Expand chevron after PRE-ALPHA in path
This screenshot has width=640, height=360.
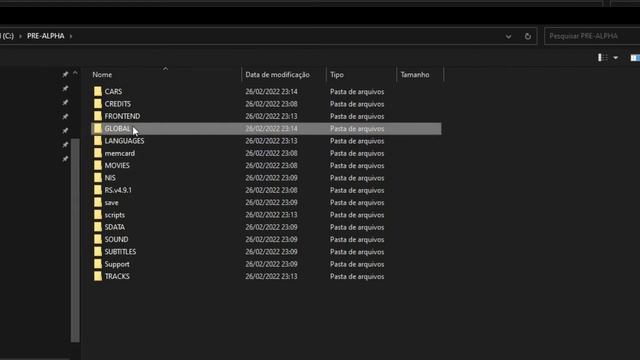click(x=71, y=36)
